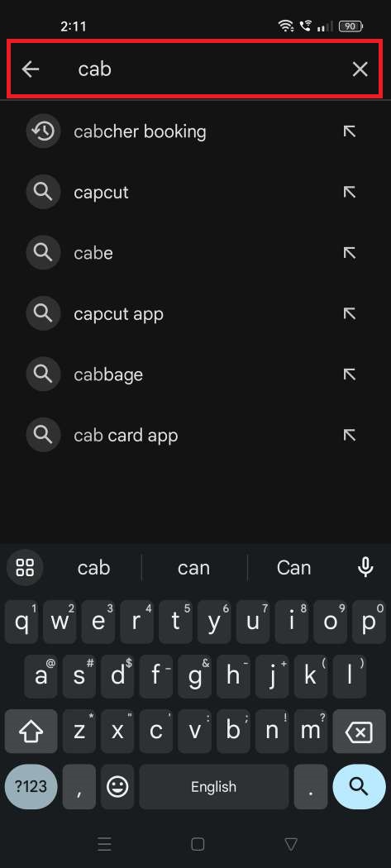
Task: Tap the insert arrow next to cabbage
Action: pos(349,374)
